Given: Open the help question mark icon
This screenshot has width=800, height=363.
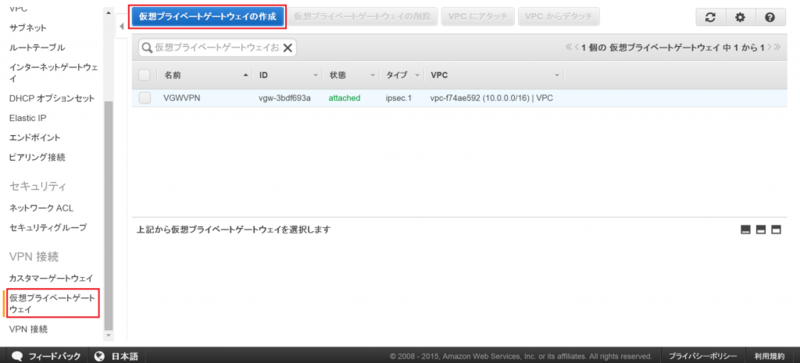Looking at the screenshot, I should [x=770, y=17].
